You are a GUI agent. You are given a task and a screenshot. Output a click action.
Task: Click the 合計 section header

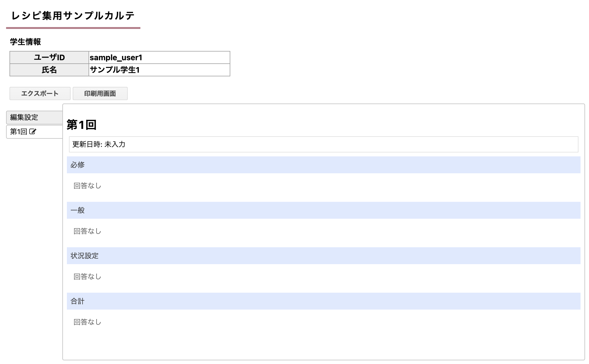(324, 301)
